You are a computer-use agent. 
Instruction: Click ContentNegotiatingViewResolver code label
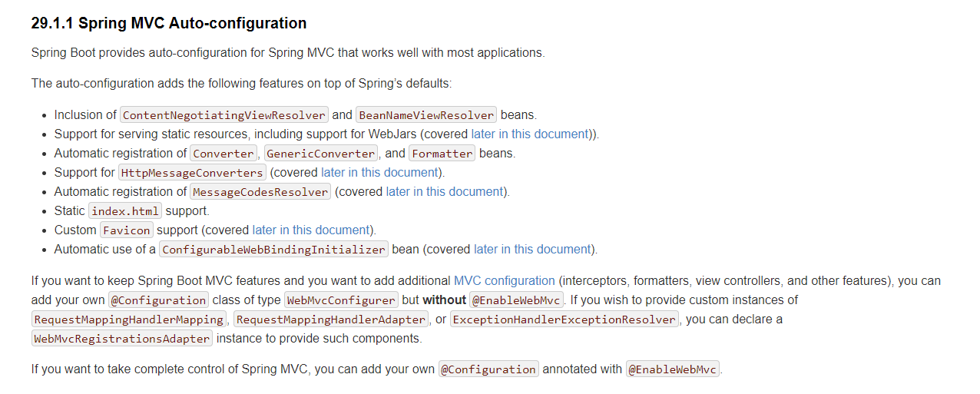click(x=224, y=115)
